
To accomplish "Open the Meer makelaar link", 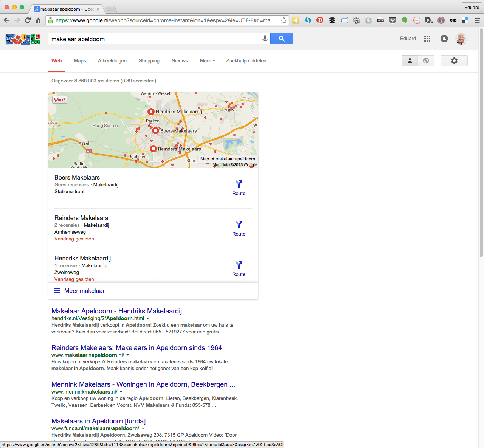I will click(84, 291).
